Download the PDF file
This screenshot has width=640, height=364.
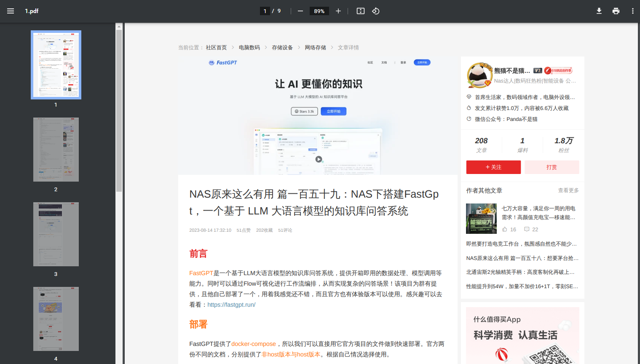point(599,11)
